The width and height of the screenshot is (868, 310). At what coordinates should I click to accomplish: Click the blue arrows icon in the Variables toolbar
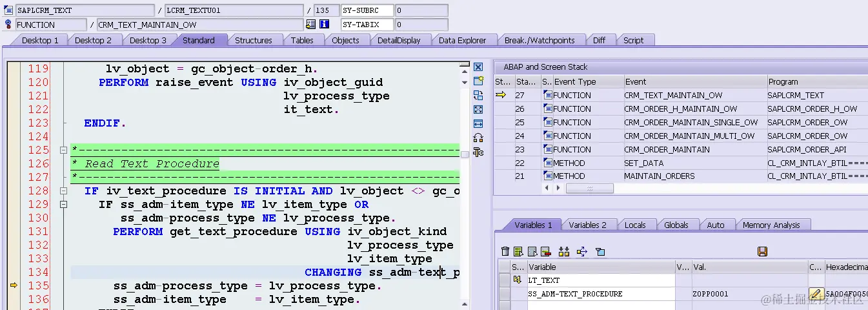(x=581, y=251)
